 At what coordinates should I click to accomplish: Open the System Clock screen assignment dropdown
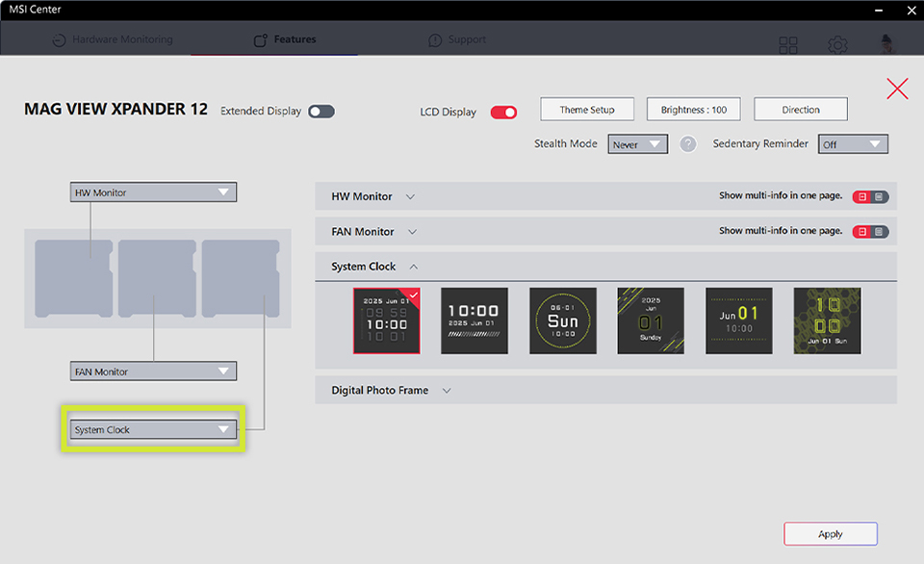pos(153,429)
